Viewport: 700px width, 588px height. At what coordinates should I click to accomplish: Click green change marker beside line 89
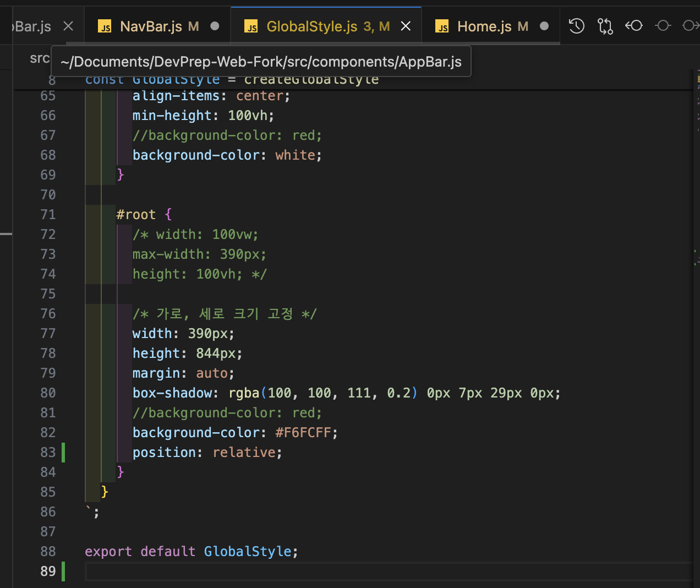pos(63,571)
